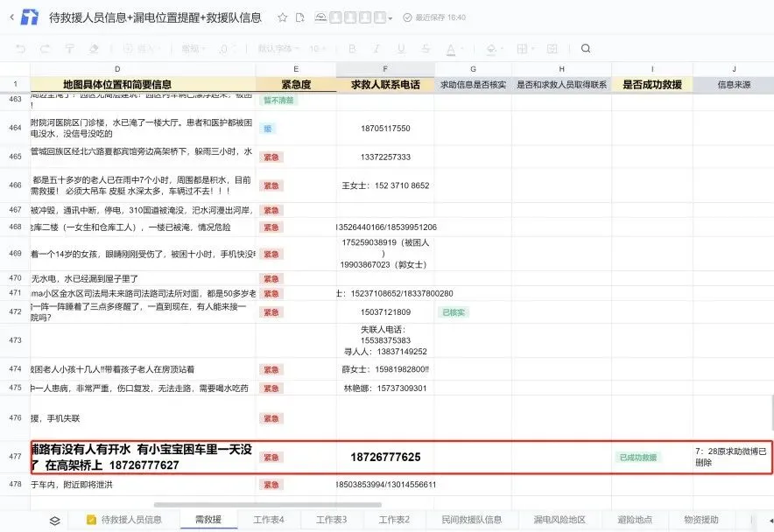Screen dimensions: 774x532
Task: Select the 求救人联系电话 header cell
Action: (385, 84)
